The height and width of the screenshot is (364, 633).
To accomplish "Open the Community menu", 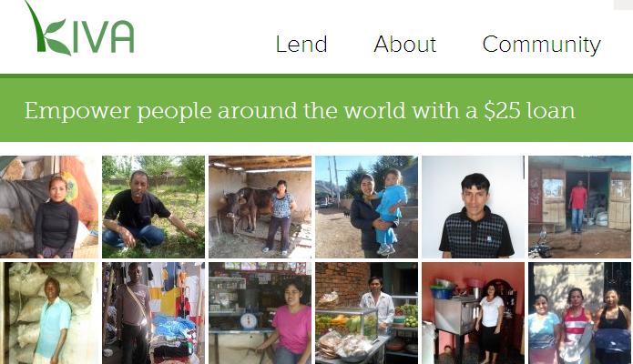I will 541,45.
